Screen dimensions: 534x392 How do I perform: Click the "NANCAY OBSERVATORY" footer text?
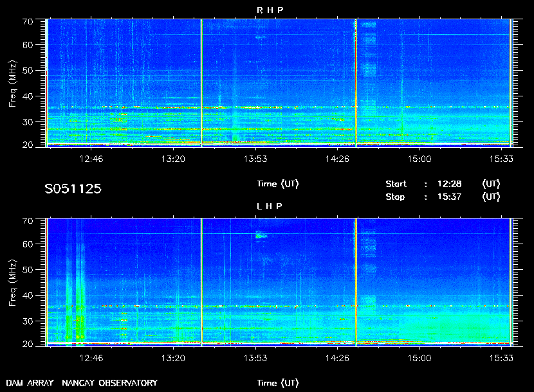pos(109,383)
